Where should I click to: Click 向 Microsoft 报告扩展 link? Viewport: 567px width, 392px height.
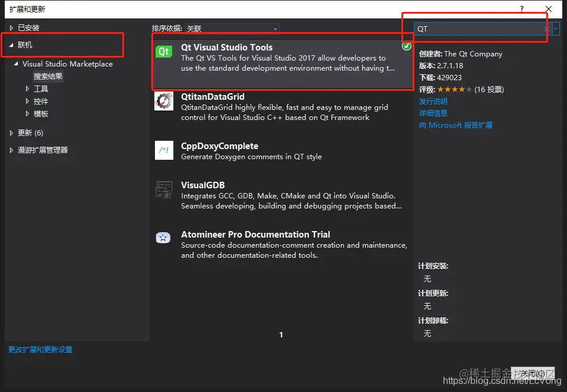455,125
